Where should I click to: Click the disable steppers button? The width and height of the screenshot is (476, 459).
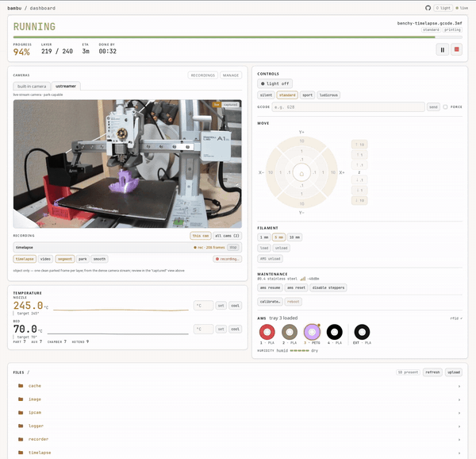328,287
